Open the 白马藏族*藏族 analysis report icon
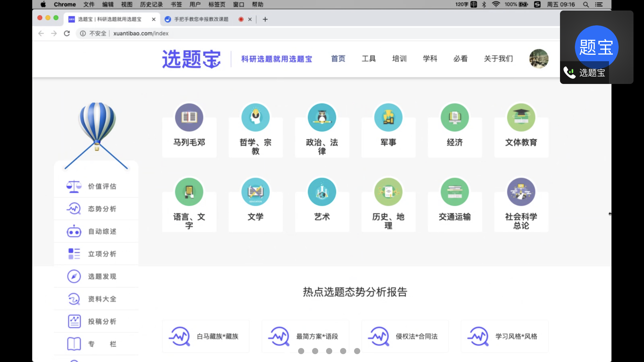The width and height of the screenshot is (644, 362). (180, 336)
